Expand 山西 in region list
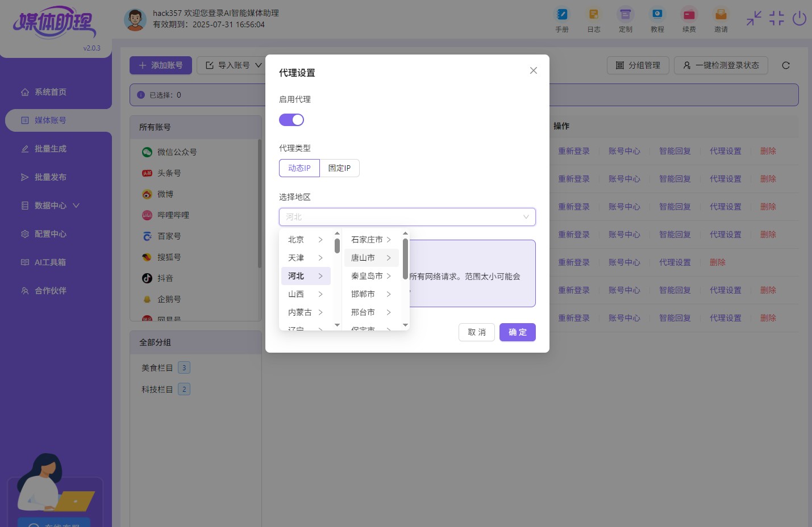The width and height of the screenshot is (812, 527). point(306,294)
